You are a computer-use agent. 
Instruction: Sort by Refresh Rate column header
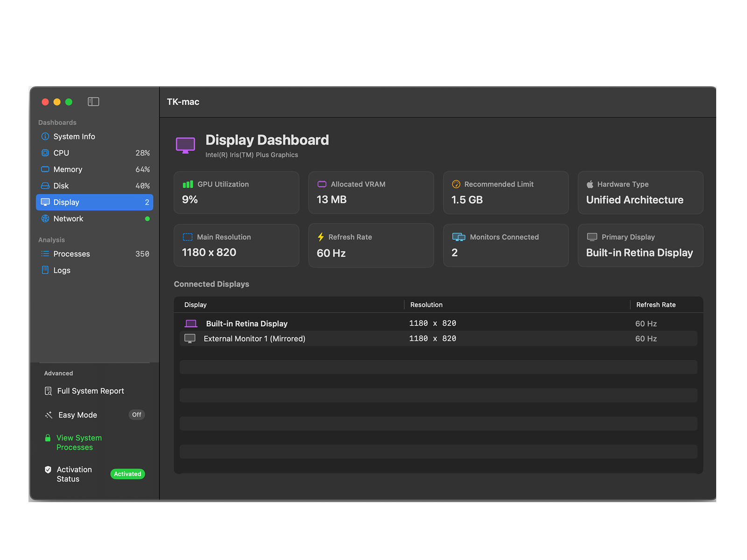[656, 305]
